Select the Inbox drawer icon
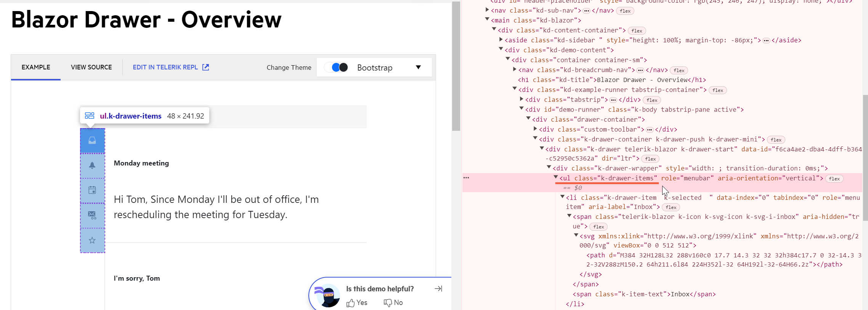 click(x=92, y=141)
